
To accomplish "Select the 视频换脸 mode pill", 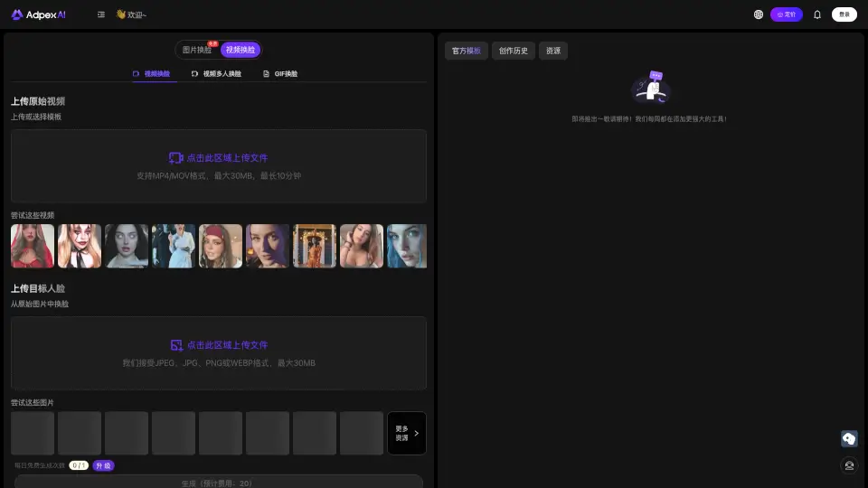I will (241, 50).
